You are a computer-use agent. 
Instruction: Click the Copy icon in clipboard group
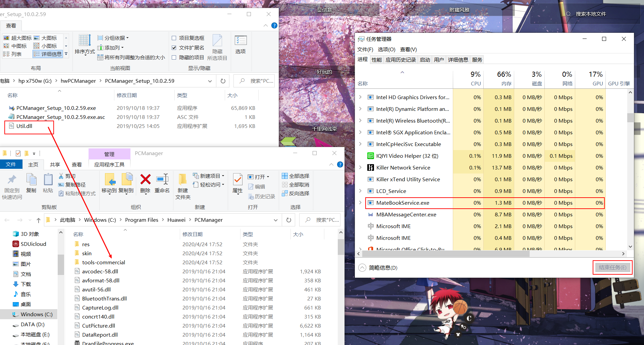point(31,180)
